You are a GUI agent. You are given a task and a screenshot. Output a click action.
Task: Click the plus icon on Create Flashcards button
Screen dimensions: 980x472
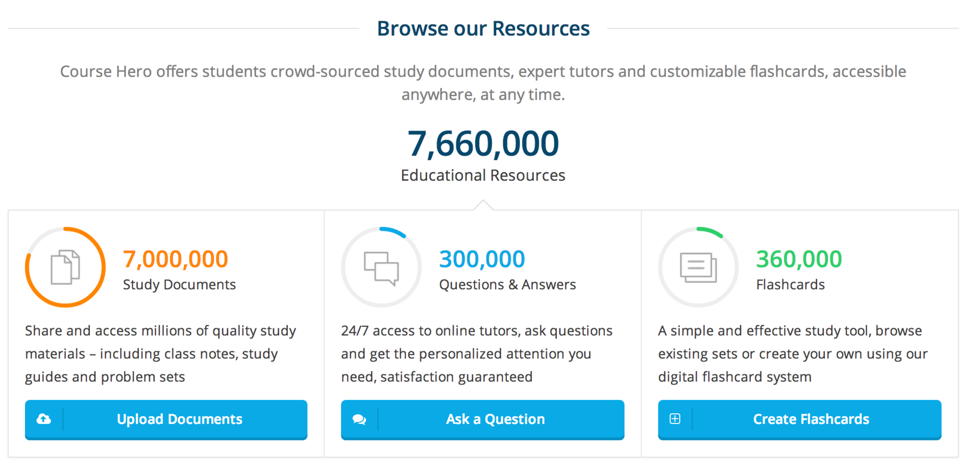[675, 419]
